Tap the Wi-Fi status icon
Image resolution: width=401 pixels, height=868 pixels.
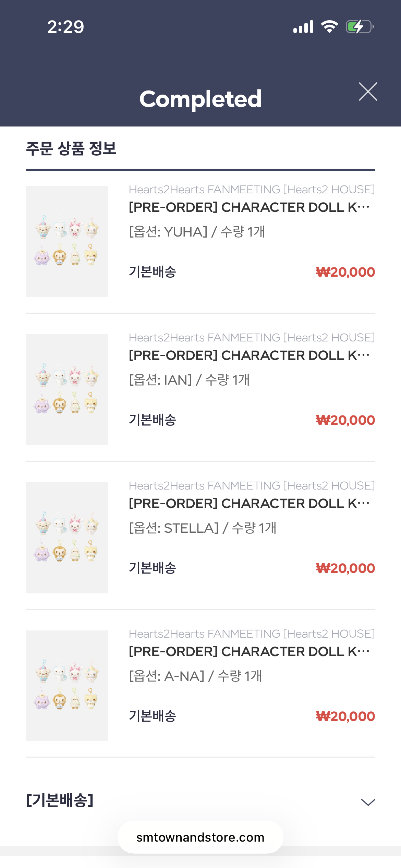[x=329, y=27]
